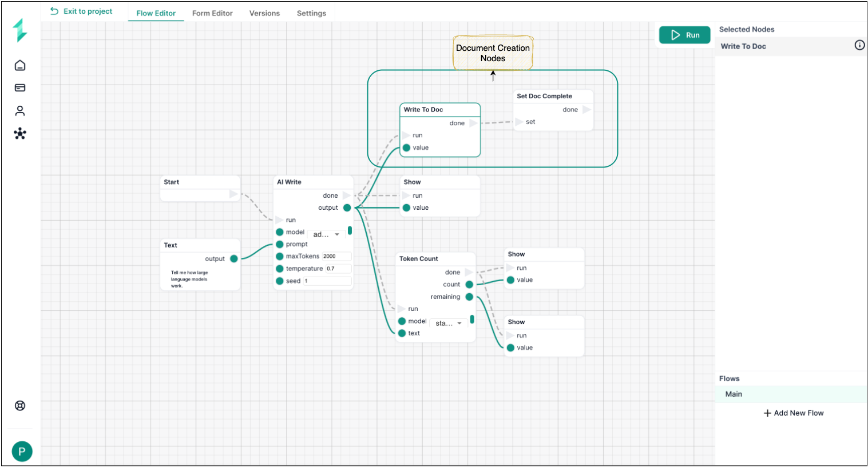Click the info icon beside Write To Doc
Viewport: 868px width, 467px height.
(859, 45)
